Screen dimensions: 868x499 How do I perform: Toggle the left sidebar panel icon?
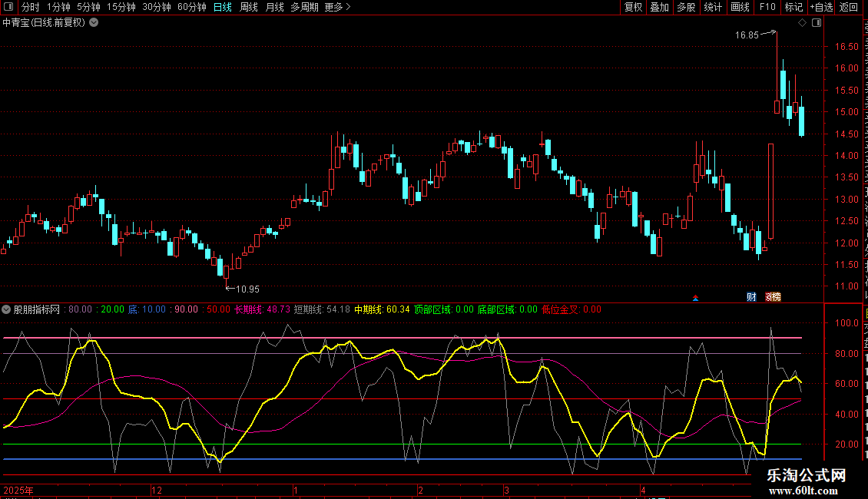[x=8, y=7]
